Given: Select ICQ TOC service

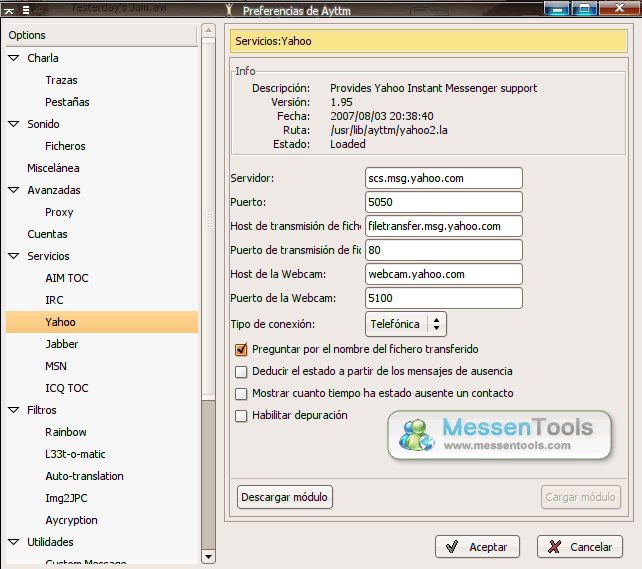Looking at the screenshot, I should pos(67,388).
